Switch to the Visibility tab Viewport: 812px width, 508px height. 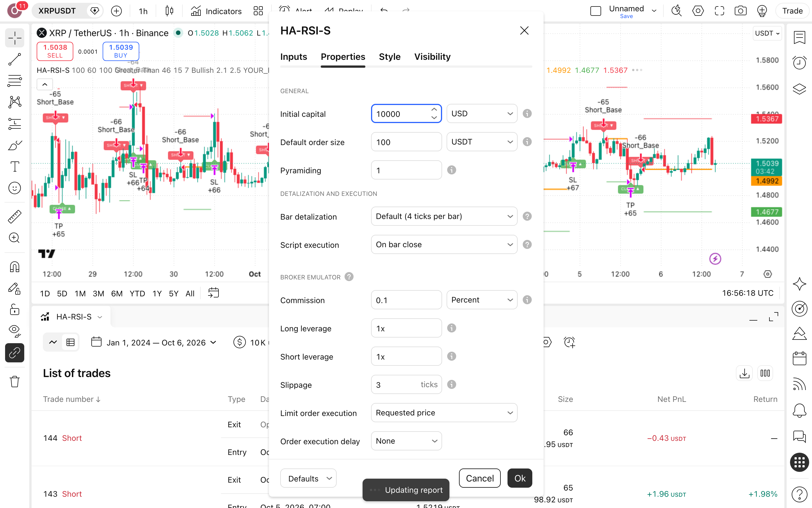[432, 57]
